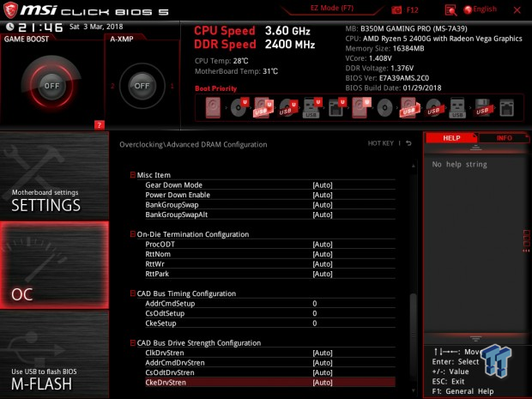The image size is (532, 399).
Task: Select the legacy USB hard disk boot icon
Action: coord(409,108)
